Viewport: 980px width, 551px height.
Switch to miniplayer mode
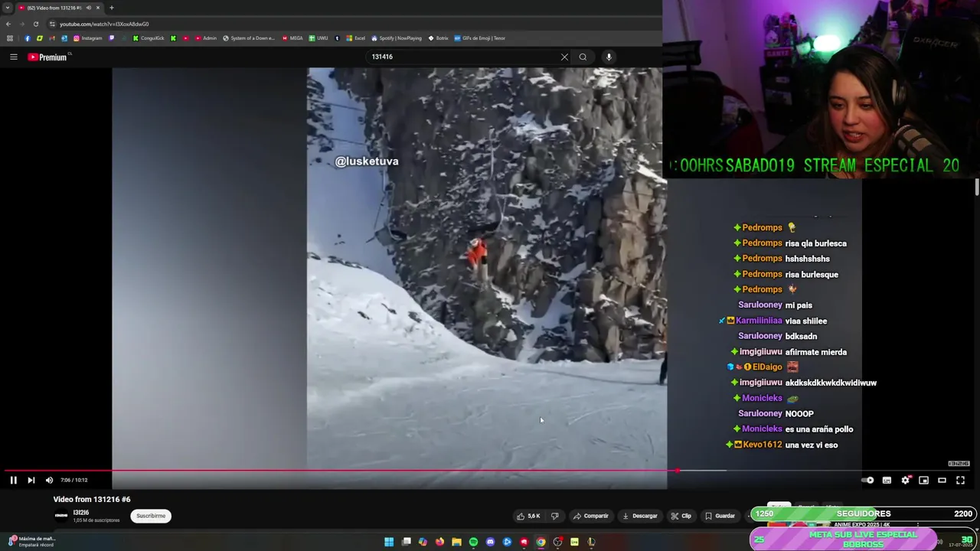[x=923, y=480]
